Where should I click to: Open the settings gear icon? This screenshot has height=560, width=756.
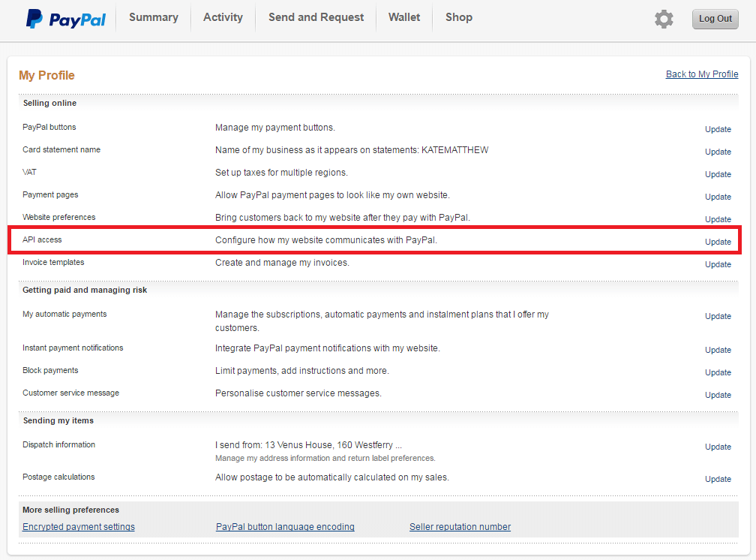pyautogui.click(x=664, y=19)
